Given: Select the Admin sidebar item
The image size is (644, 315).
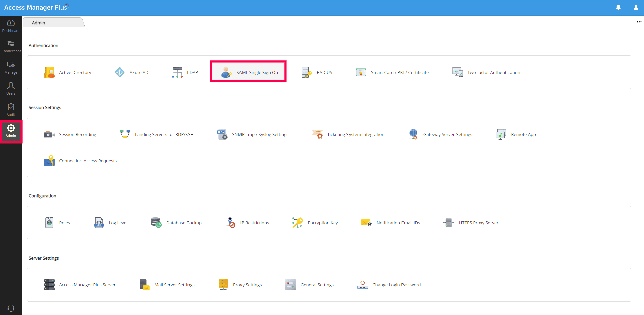Looking at the screenshot, I should coord(11,131).
